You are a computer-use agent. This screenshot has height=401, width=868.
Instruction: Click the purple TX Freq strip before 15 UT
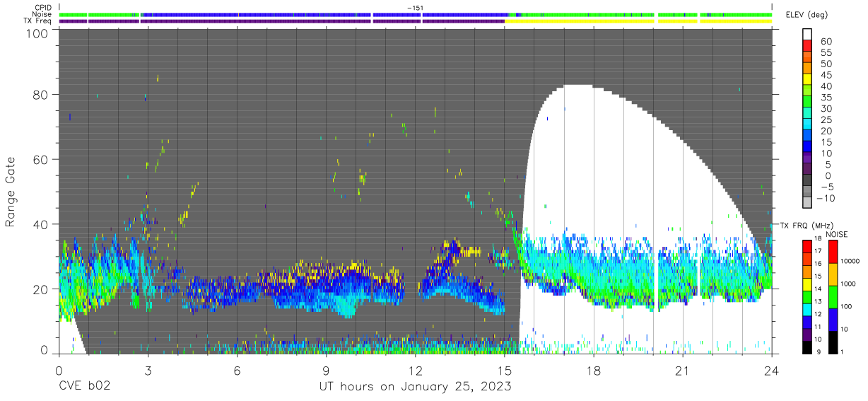(x=283, y=21)
